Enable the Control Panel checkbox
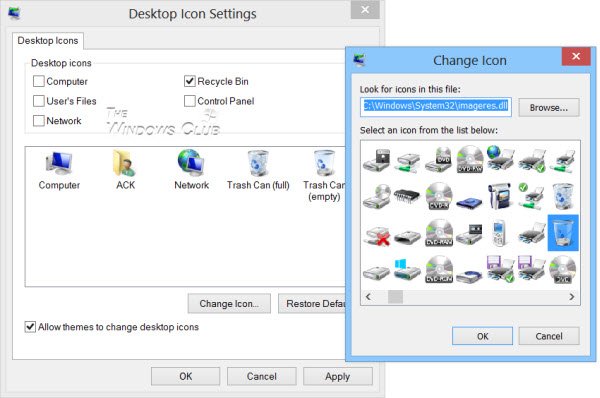600x398 pixels. [x=190, y=101]
